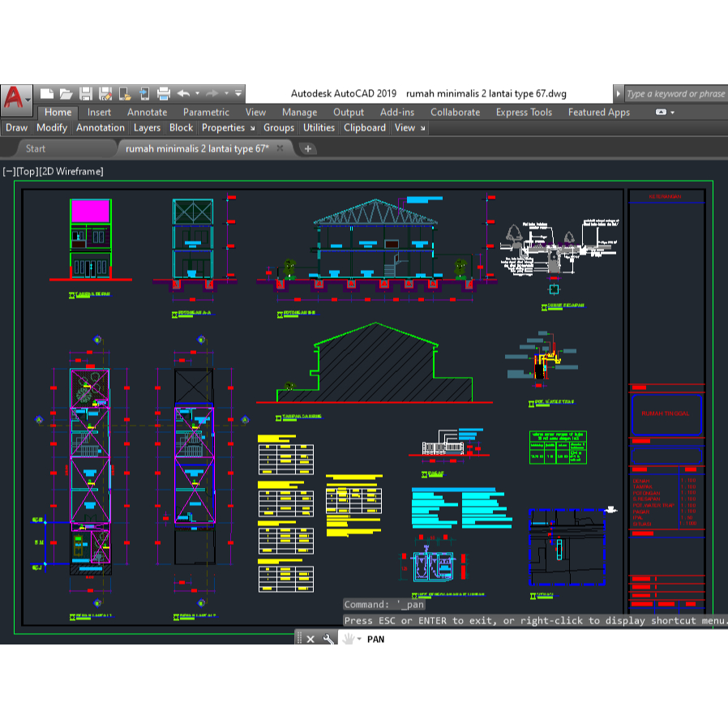Open command line customize wrench icon
Viewport: 728px width, 728px height.
tap(328, 640)
